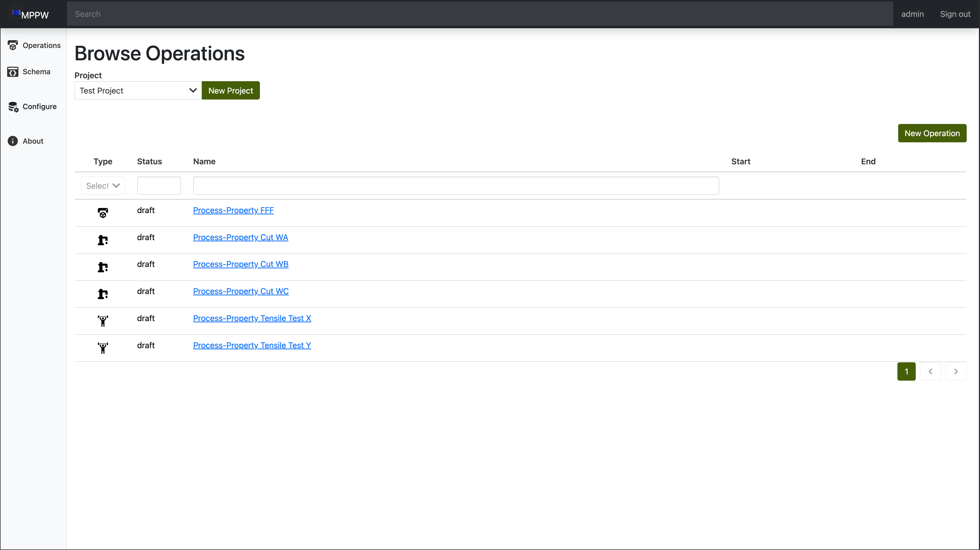Click draft status in Tensile Test X row
Image resolution: width=980 pixels, height=550 pixels.
click(x=146, y=318)
